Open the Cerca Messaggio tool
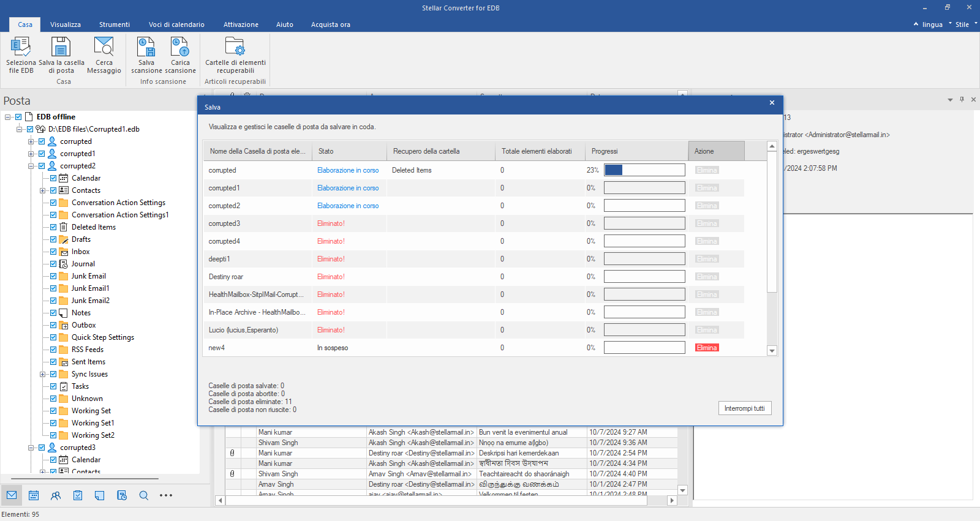 [104, 47]
